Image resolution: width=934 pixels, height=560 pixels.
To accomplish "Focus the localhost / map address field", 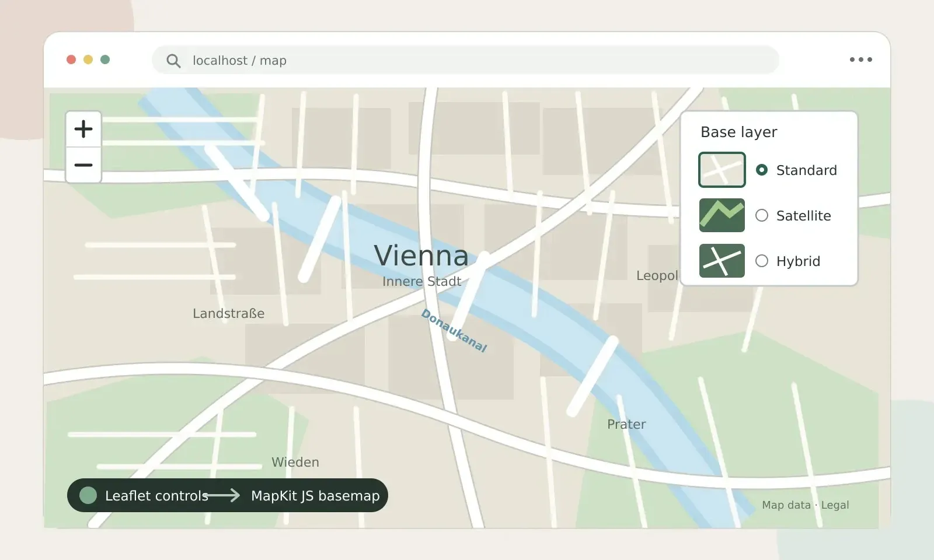I will tap(465, 60).
